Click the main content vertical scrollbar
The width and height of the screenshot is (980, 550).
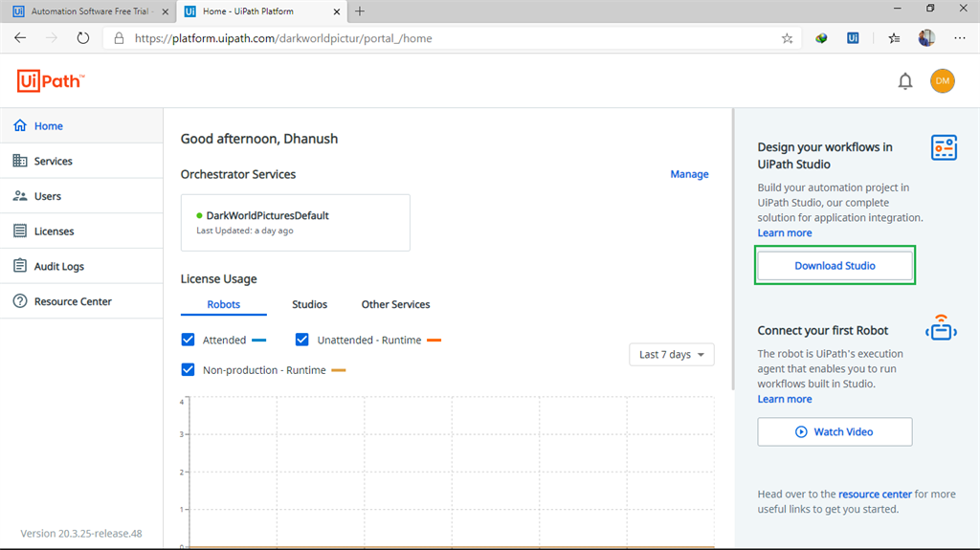732,250
